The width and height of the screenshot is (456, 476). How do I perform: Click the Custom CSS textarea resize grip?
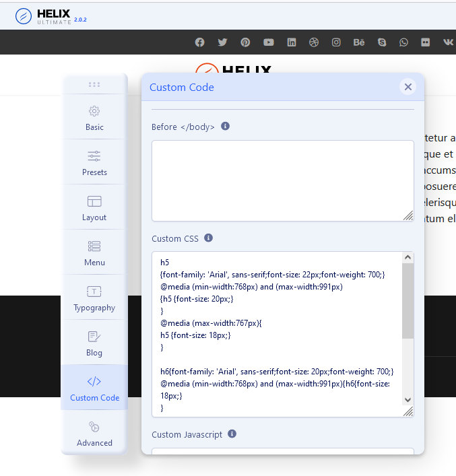coord(408,411)
